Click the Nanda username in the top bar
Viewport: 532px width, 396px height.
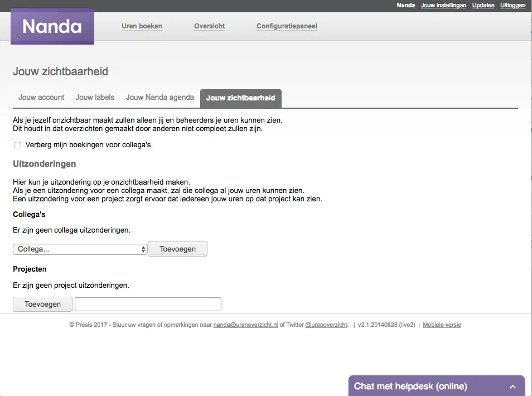coord(406,5)
